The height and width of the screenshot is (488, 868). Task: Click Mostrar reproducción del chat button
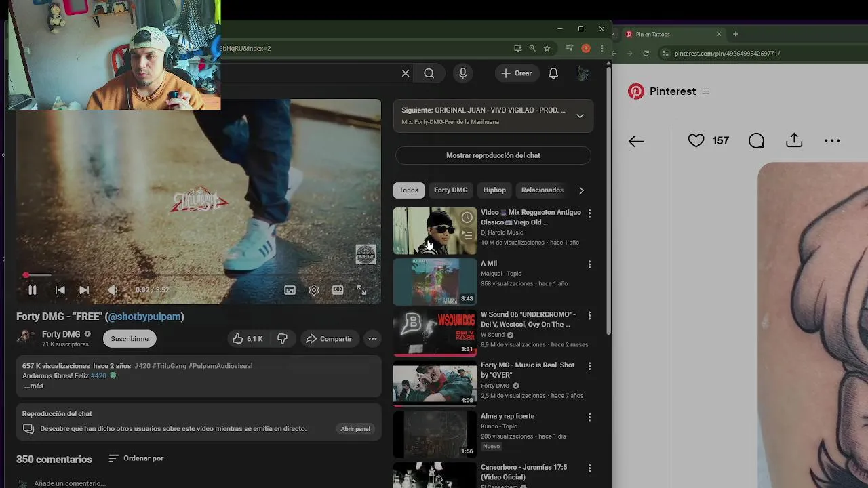pos(493,155)
